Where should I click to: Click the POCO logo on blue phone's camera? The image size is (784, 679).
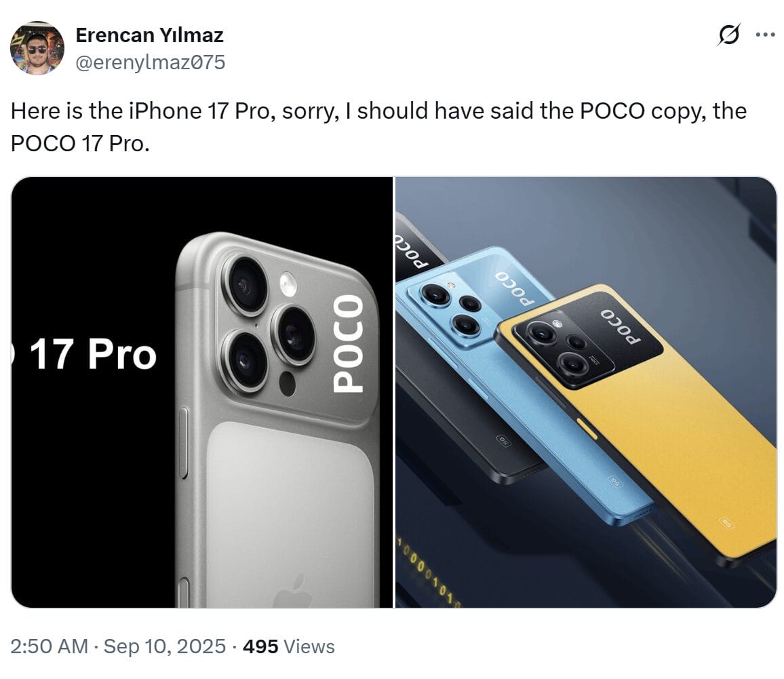pyautogui.click(x=515, y=287)
